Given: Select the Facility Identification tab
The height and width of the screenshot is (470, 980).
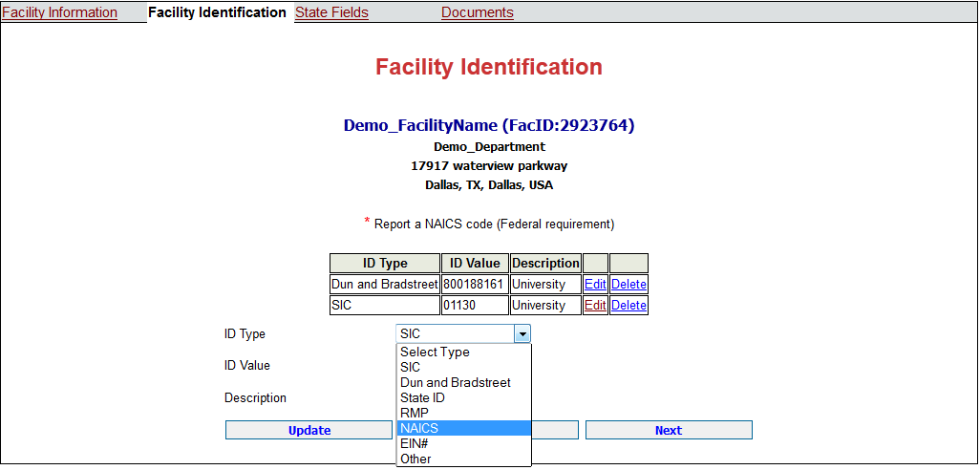Looking at the screenshot, I should point(217,12).
